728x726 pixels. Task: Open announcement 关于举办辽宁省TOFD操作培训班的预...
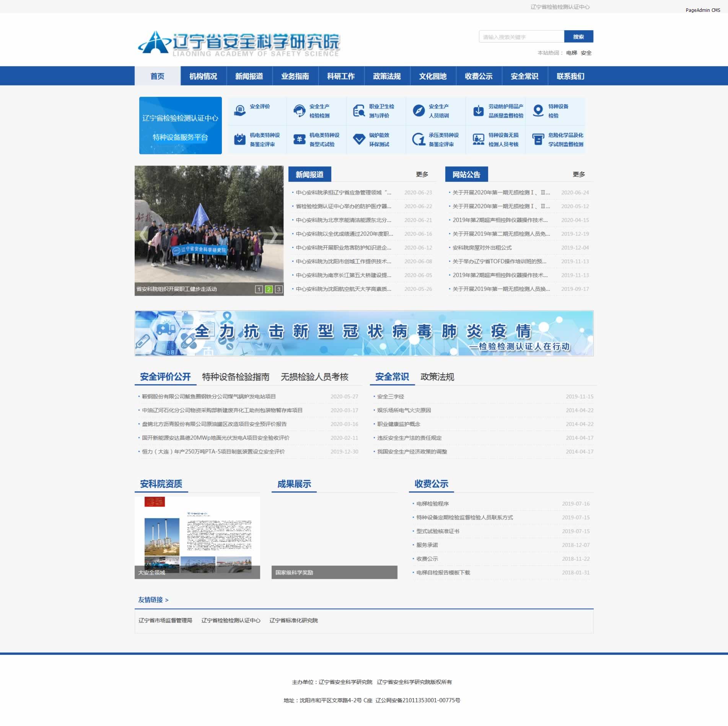pos(500,261)
